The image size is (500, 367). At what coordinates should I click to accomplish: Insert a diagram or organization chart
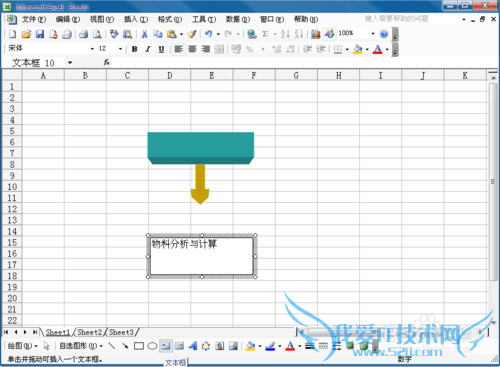point(206,346)
